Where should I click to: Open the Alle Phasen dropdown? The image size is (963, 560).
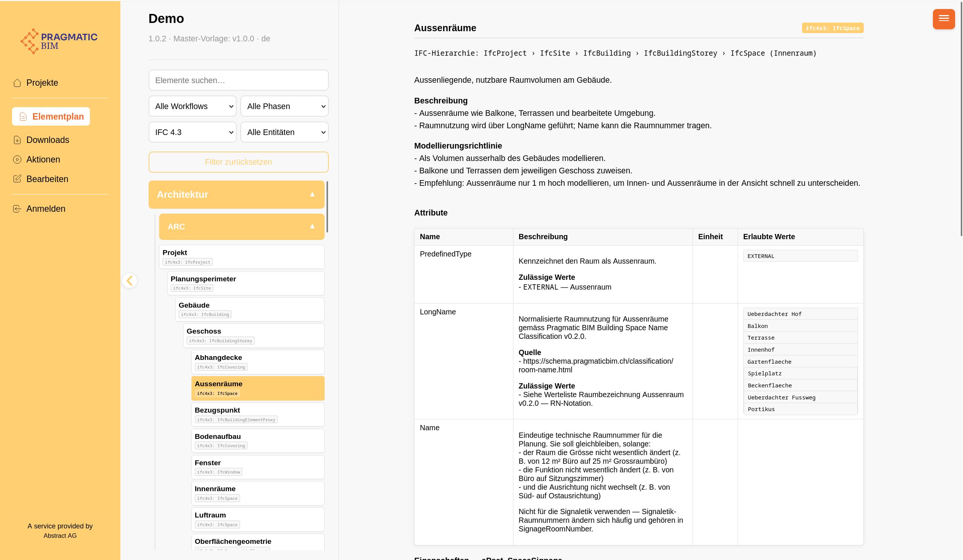point(284,106)
